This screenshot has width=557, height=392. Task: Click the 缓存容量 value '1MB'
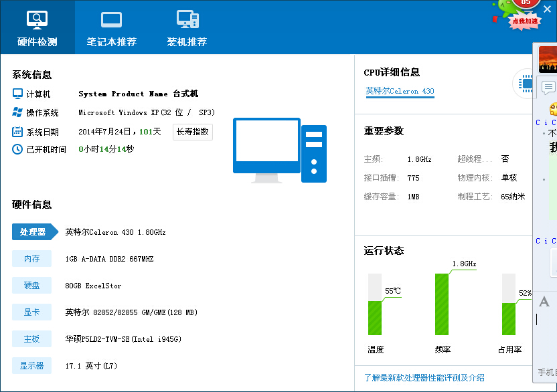pos(414,197)
